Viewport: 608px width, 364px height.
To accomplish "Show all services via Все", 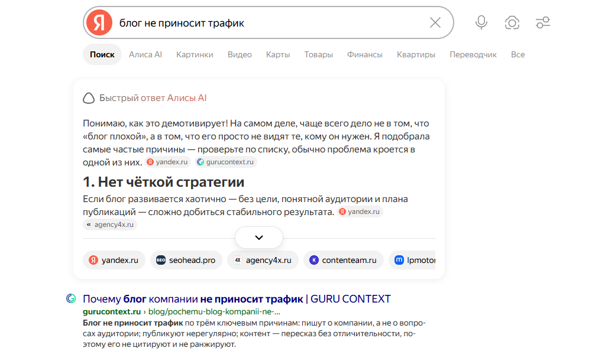I will [x=518, y=54].
